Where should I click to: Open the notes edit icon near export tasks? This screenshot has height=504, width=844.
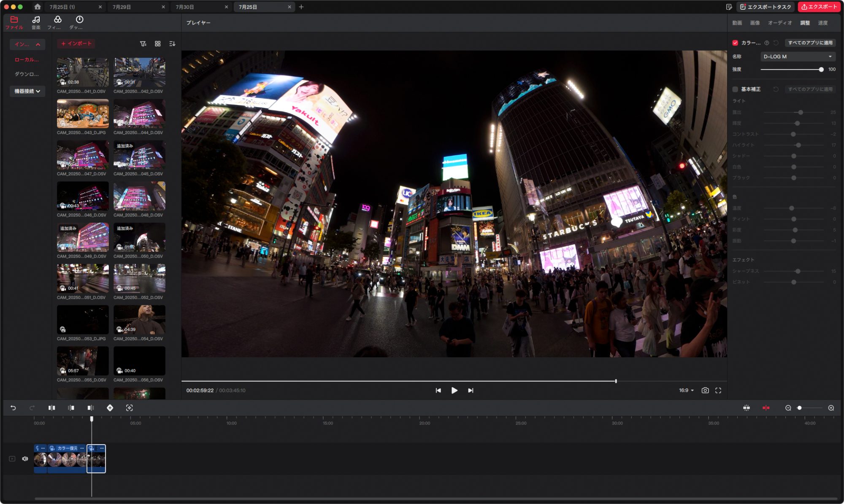(x=729, y=7)
